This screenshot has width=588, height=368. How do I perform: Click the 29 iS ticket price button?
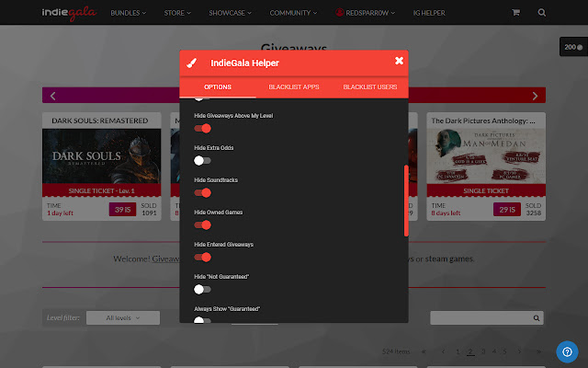point(507,210)
